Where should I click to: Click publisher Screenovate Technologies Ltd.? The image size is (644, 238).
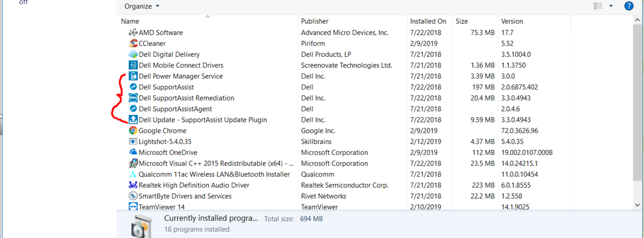(347, 65)
